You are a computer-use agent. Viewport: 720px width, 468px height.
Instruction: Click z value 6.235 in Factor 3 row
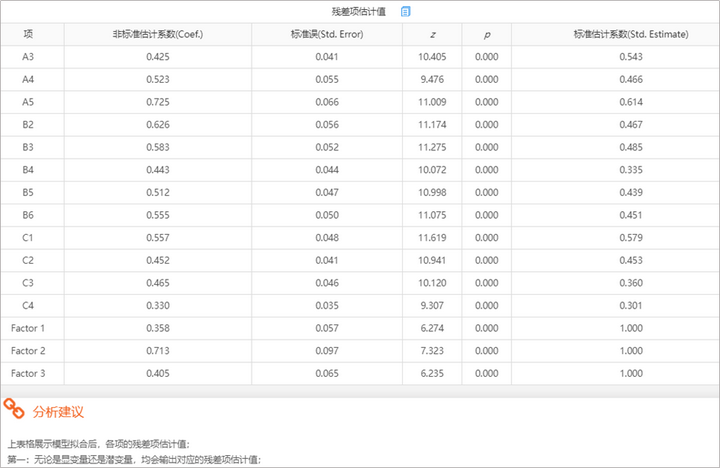coord(432,373)
